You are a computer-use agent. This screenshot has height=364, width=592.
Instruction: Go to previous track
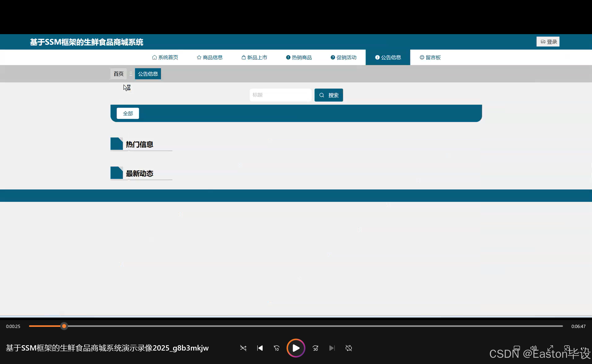(x=260, y=348)
